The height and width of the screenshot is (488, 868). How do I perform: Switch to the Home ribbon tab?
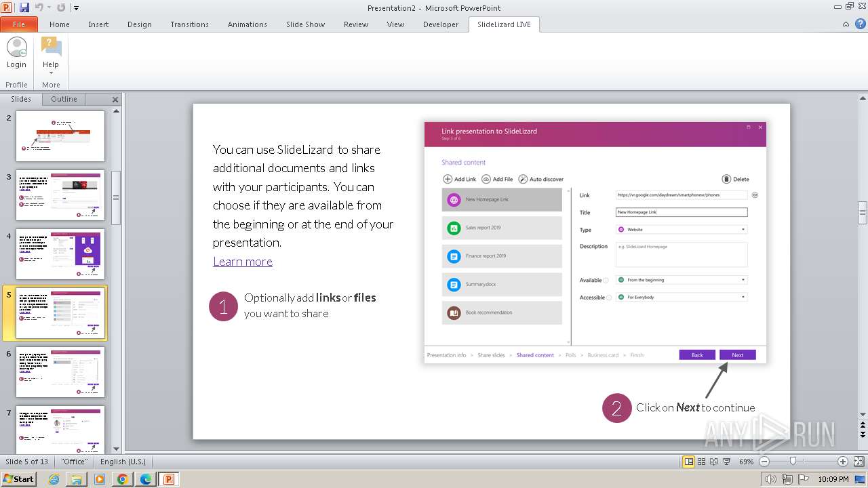tap(60, 24)
